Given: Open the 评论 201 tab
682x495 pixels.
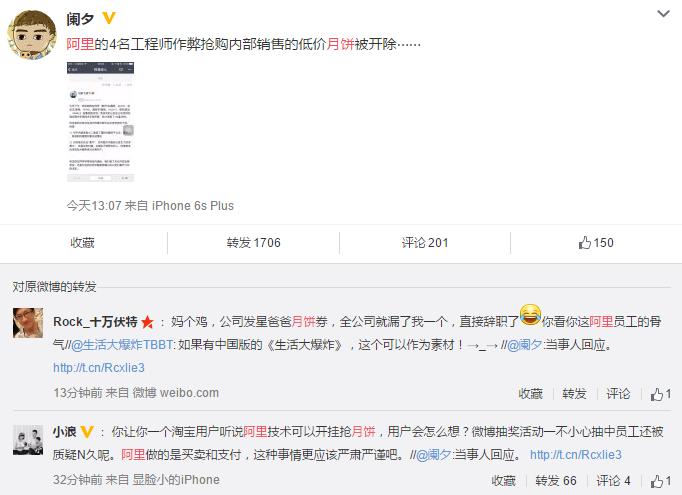Looking at the screenshot, I should (x=425, y=243).
